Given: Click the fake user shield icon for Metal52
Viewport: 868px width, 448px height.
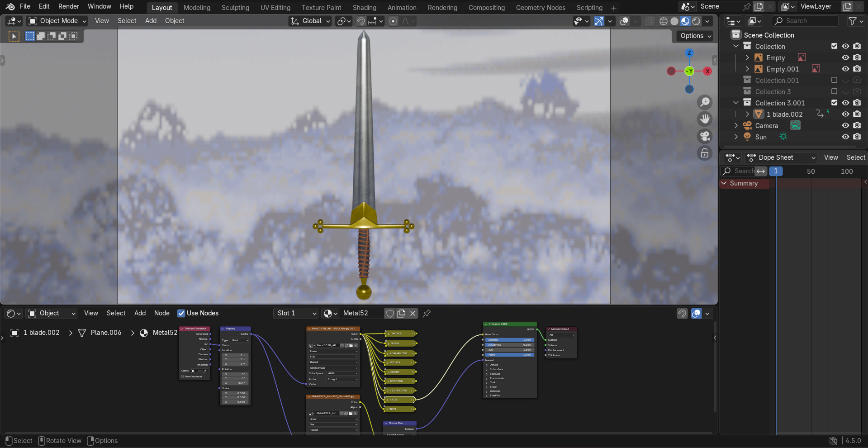Looking at the screenshot, I should (390, 313).
